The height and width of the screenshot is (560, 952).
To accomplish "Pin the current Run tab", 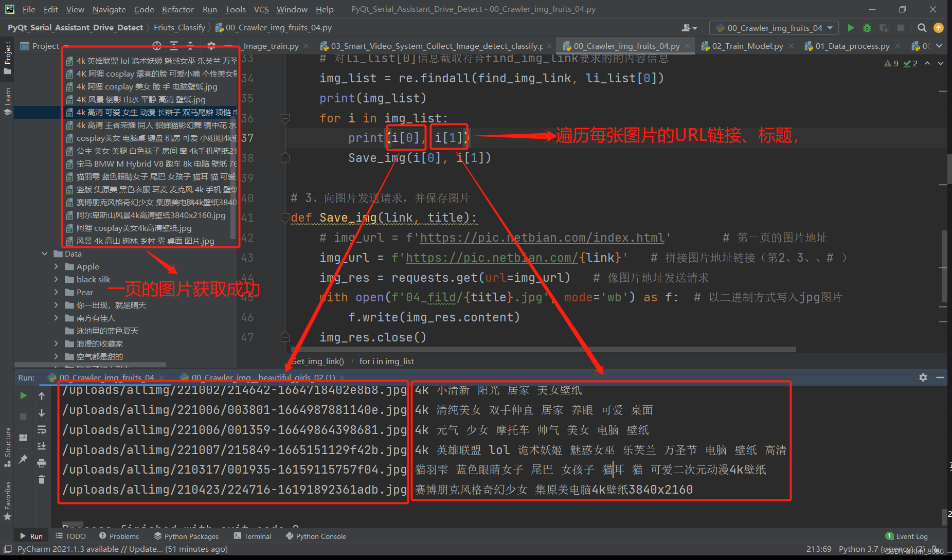I will point(23,459).
